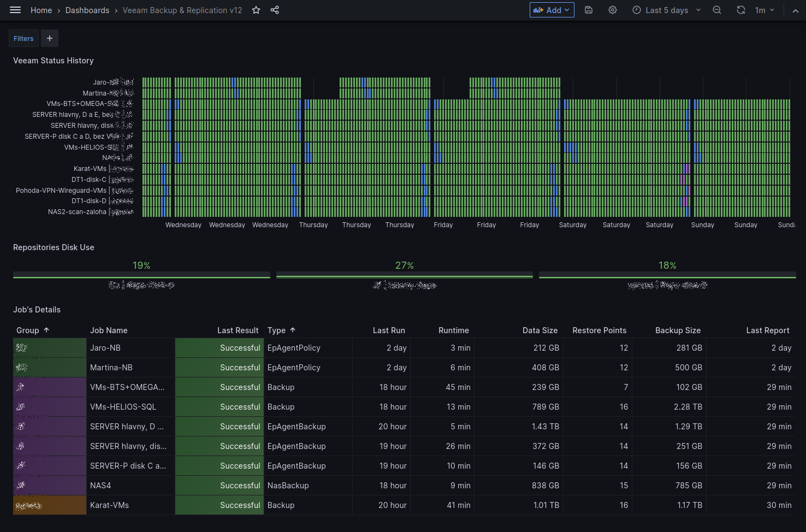Select the VMs-HELIOS-SQL job name cell

coord(131,407)
